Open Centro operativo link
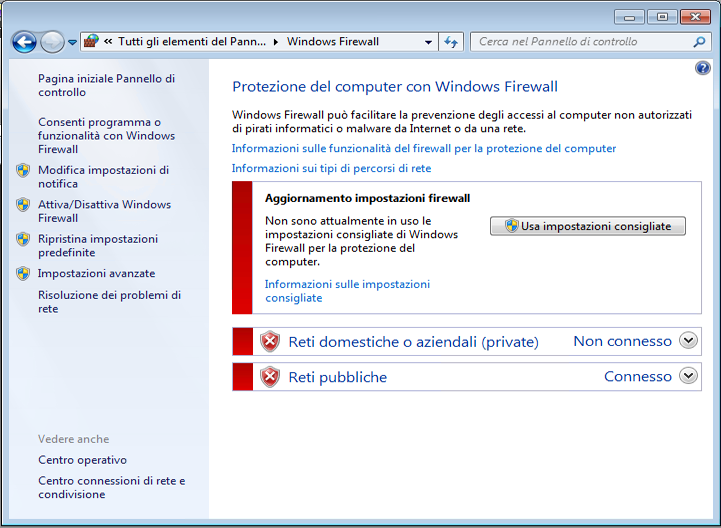This screenshot has width=721, height=528. coord(82,460)
